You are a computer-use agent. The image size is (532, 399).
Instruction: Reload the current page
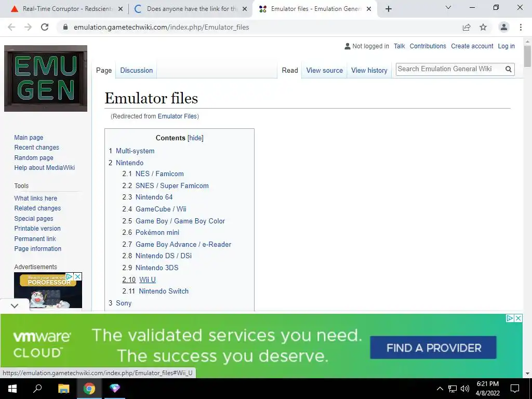45,27
